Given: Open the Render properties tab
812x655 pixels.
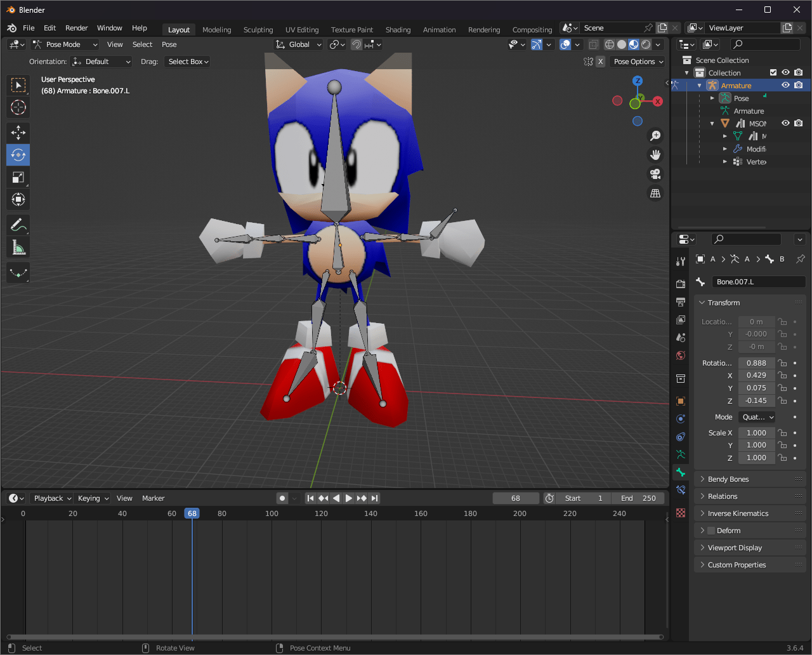Looking at the screenshot, I should (x=681, y=284).
